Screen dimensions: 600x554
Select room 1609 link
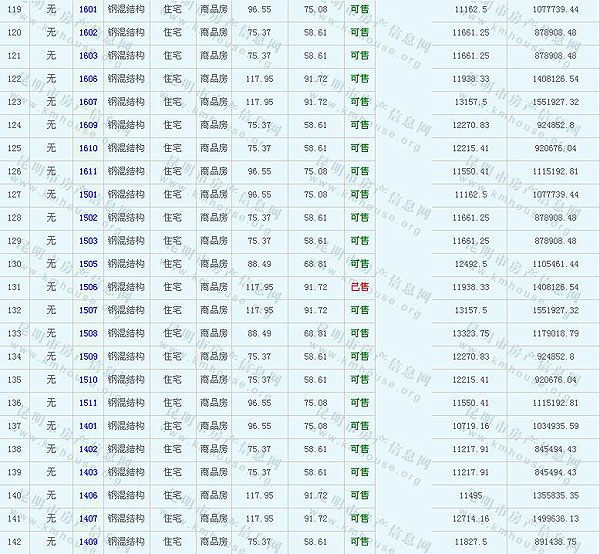pyautogui.click(x=88, y=125)
